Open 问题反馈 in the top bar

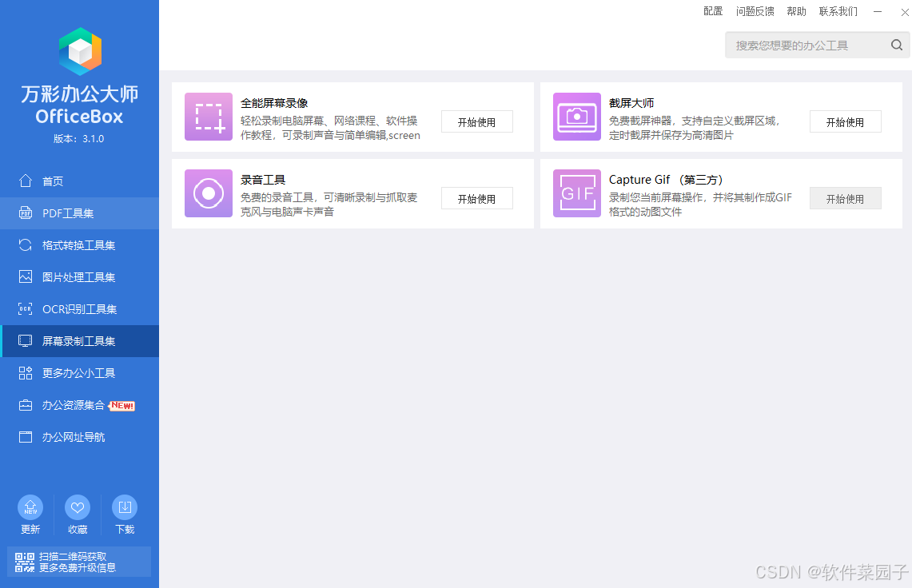coord(755,11)
